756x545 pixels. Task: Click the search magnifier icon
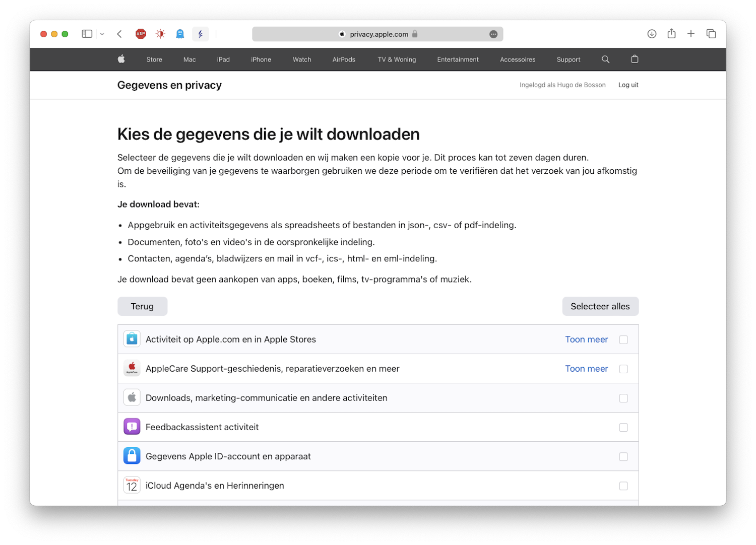click(x=605, y=59)
